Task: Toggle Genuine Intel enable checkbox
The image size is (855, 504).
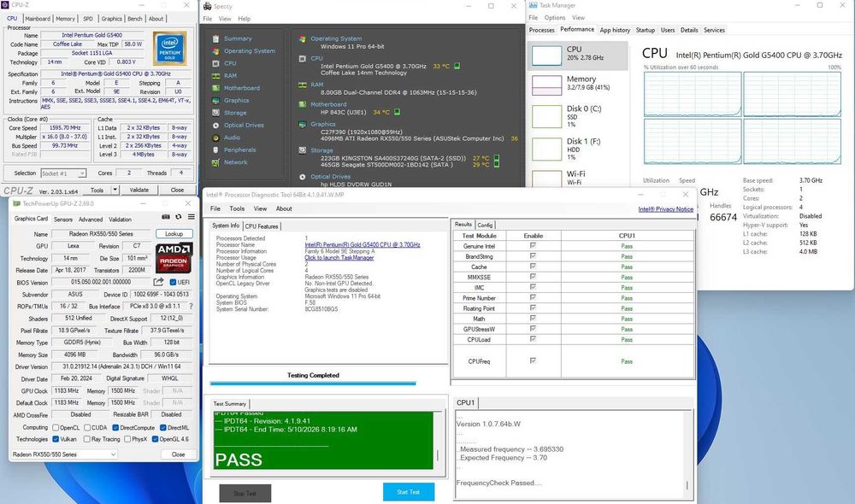Action: (533, 246)
